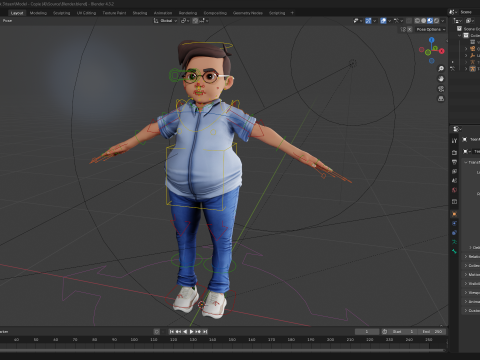Select wireframe viewport shading
The width and height of the screenshot is (480, 360).
(417, 21)
